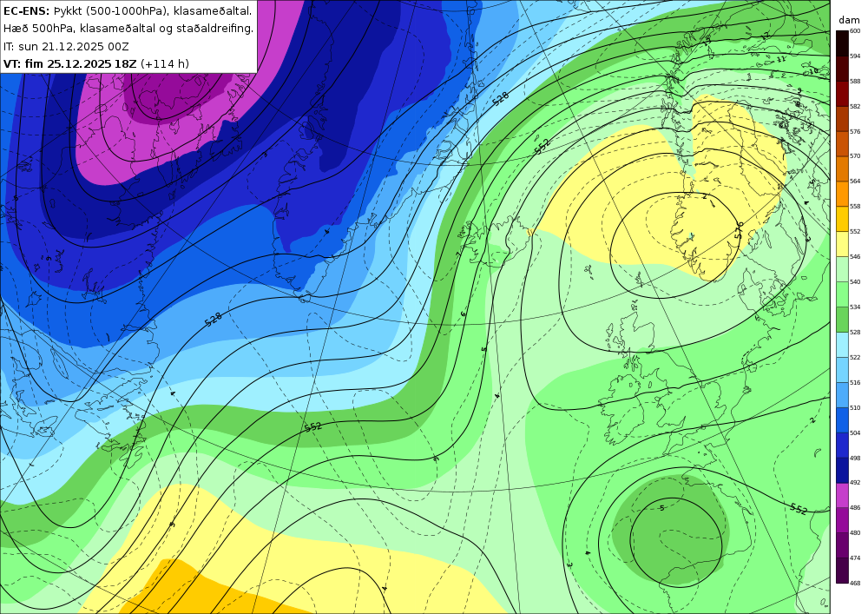Click the '(+114 h)' forecast offset text

(164, 63)
